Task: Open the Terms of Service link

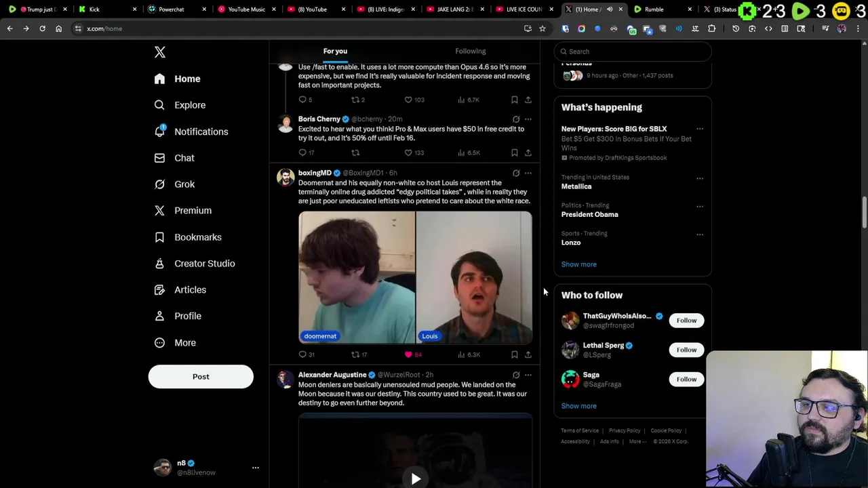Action: (580, 431)
